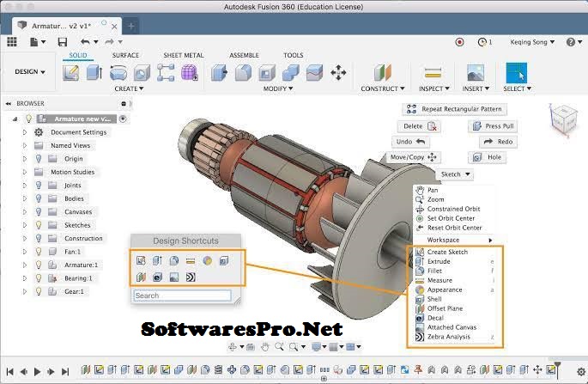Open the Rectangular Pattern toolbar tool

pyautogui.click(x=166, y=72)
